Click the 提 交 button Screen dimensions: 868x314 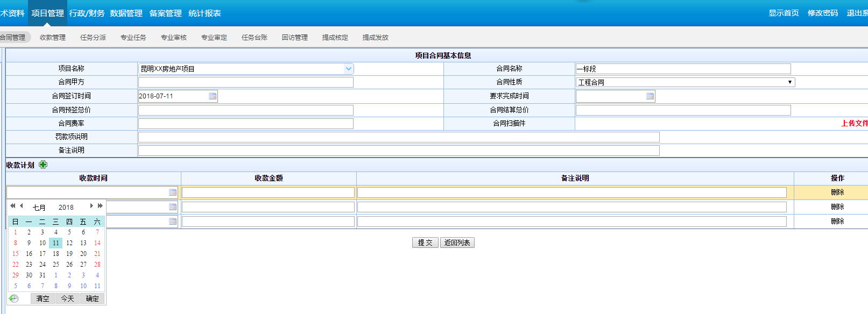(x=425, y=242)
